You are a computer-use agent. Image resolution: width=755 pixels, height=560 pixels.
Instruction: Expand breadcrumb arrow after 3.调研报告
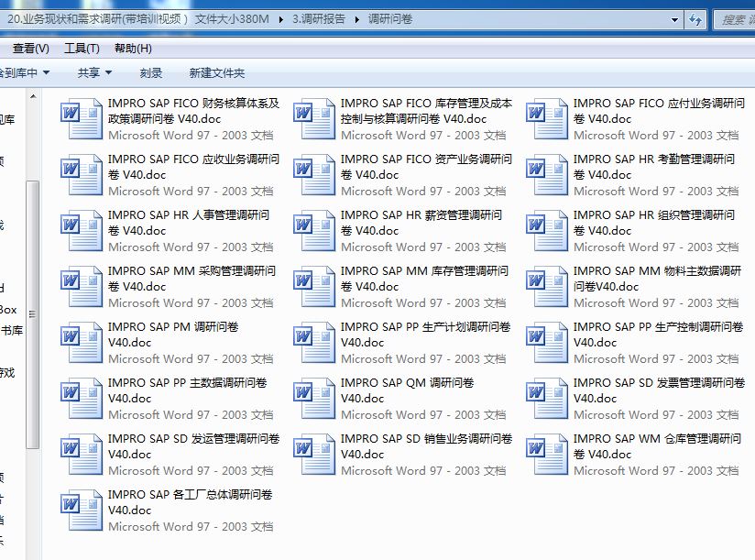pos(356,19)
